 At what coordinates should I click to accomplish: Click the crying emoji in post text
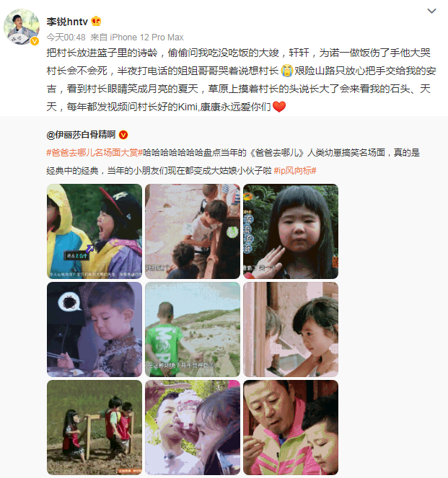286,71
